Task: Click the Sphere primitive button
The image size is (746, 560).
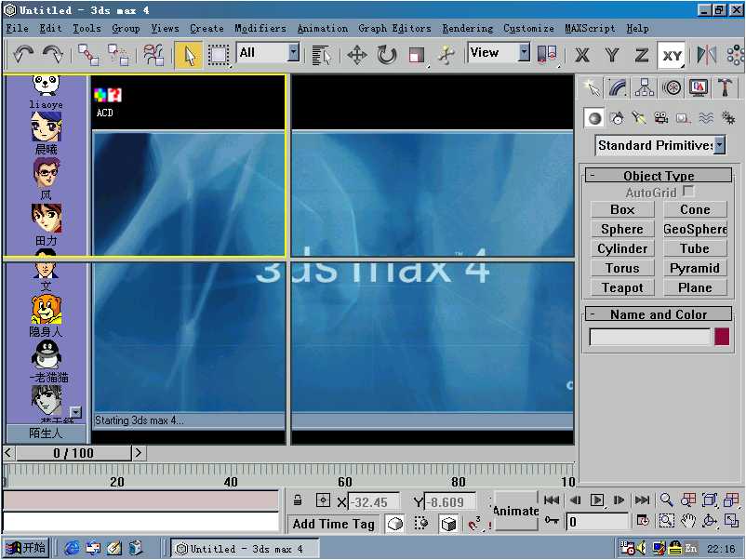Action: click(x=622, y=229)
